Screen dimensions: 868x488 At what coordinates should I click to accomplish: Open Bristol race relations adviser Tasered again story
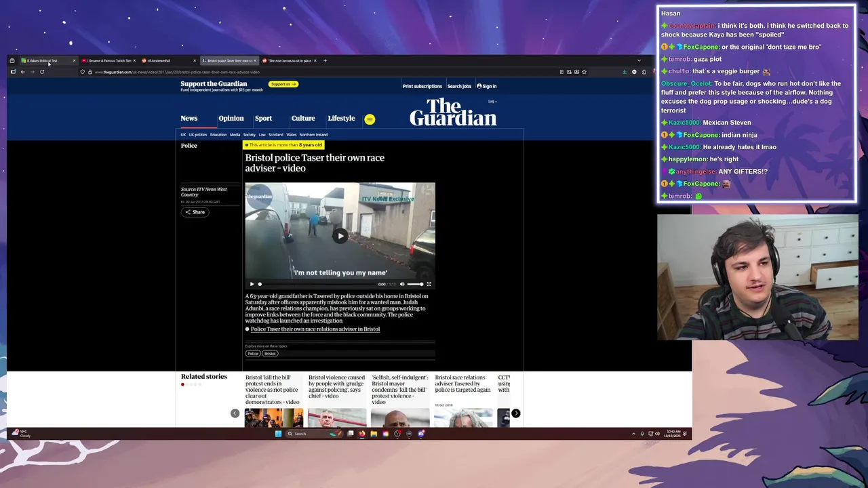coord(462,384)
